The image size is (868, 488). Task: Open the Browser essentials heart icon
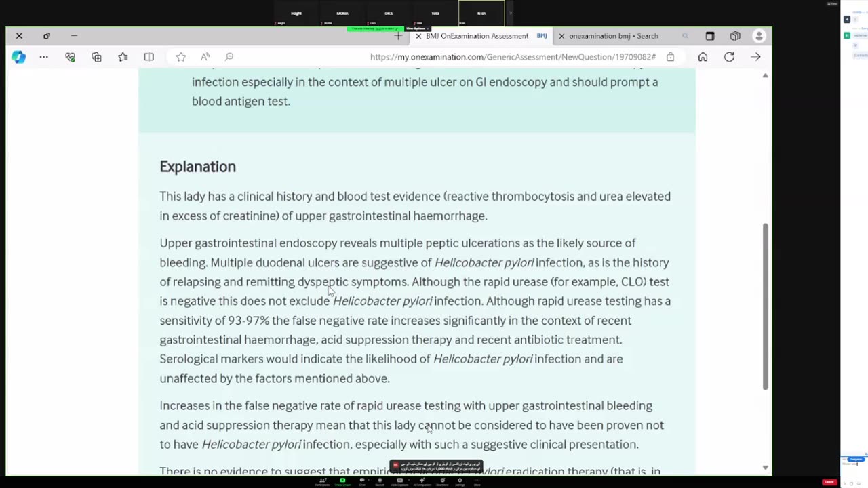70,57
